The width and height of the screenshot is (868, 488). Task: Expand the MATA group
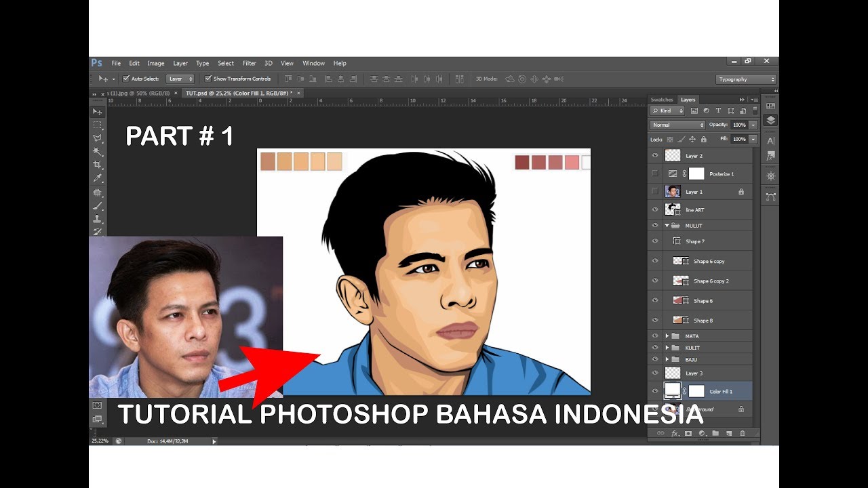pyautogui.click(x=667, y=335)
